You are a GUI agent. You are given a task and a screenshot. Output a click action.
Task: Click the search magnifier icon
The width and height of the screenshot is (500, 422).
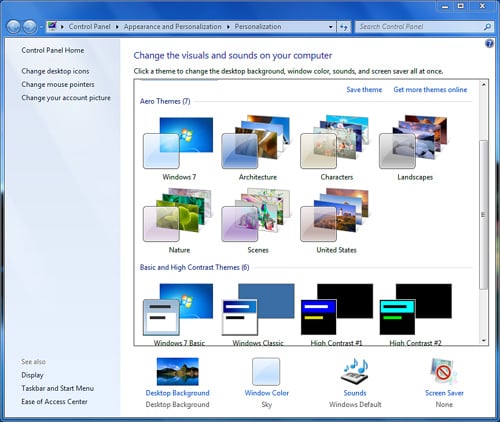point(487,27)
